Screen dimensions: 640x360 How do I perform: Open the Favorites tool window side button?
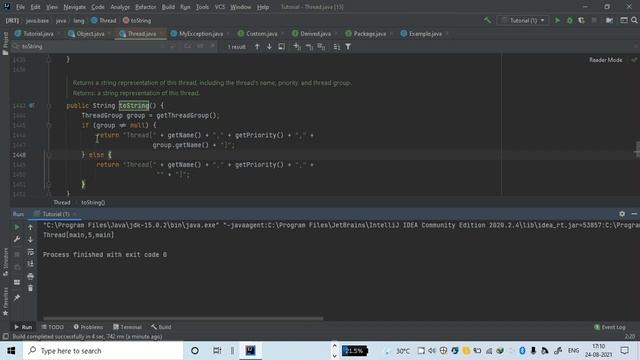pos(5,301)
